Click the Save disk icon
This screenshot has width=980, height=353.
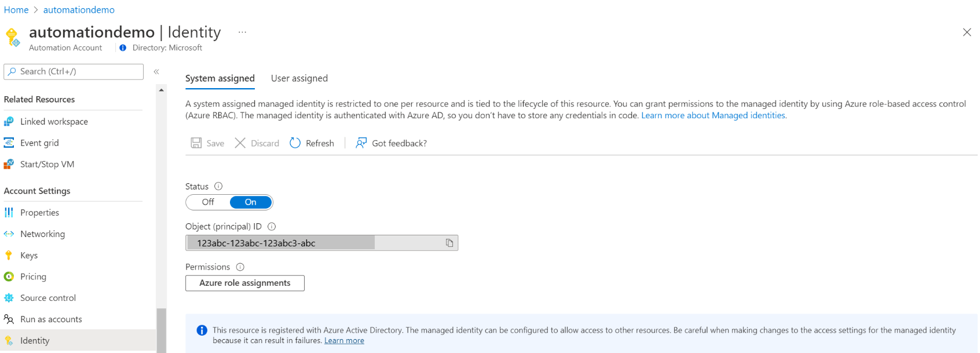click(x=196, y=143)
